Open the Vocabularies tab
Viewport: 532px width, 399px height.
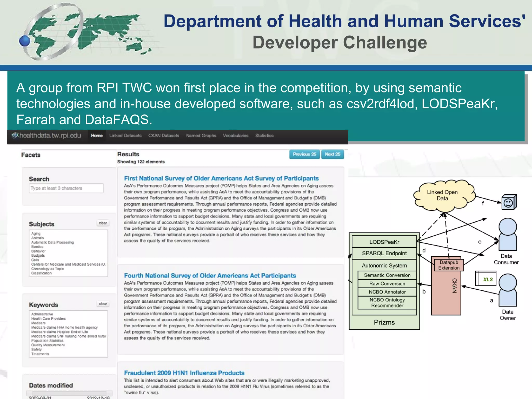coord(236,136)
